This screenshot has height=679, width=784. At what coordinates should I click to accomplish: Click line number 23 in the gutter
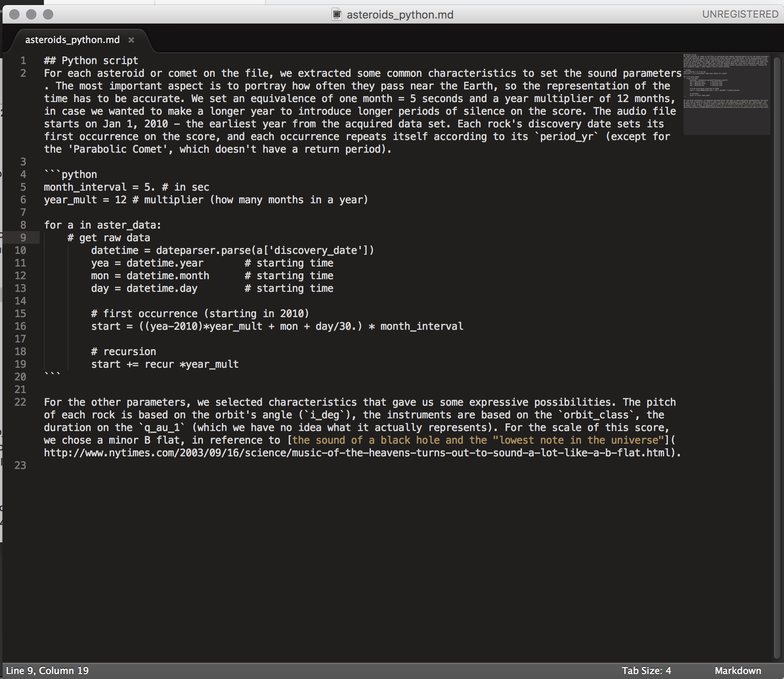[x=20, y=466]
